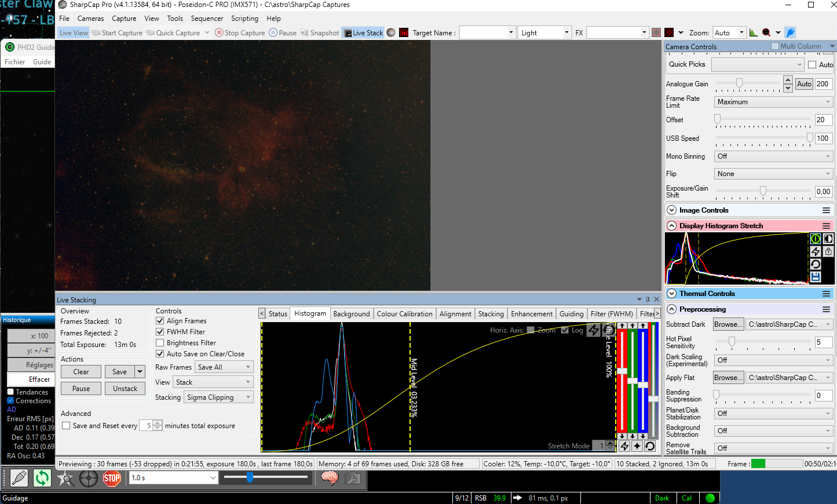The width and height of the screenshot is (837, 504).
Task: Open the Sequencer menu
Action: (207, 19)
